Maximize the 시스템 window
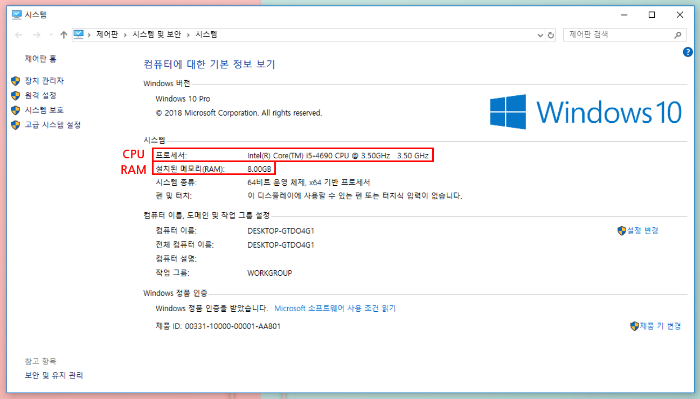 (652, 15)
